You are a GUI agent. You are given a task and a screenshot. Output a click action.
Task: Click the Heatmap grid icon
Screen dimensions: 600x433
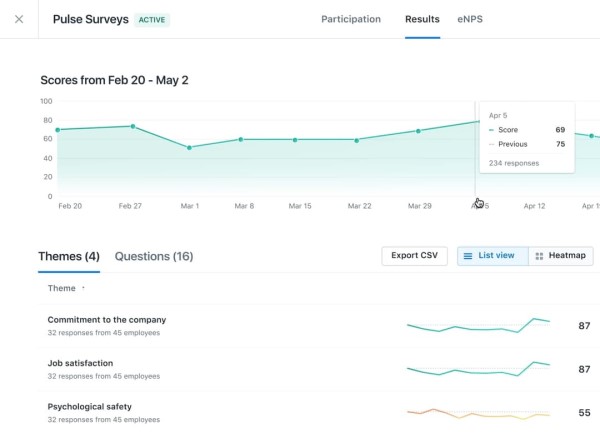539,256
